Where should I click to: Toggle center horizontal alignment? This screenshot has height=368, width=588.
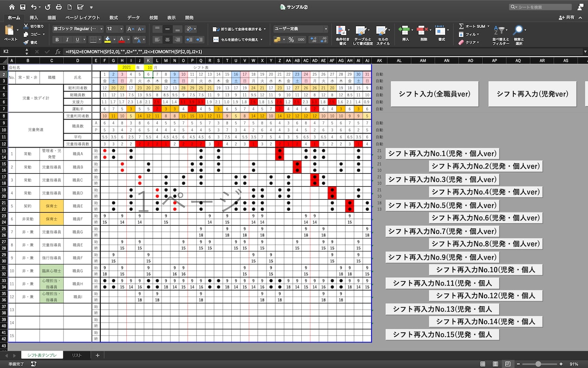point(167,40)
